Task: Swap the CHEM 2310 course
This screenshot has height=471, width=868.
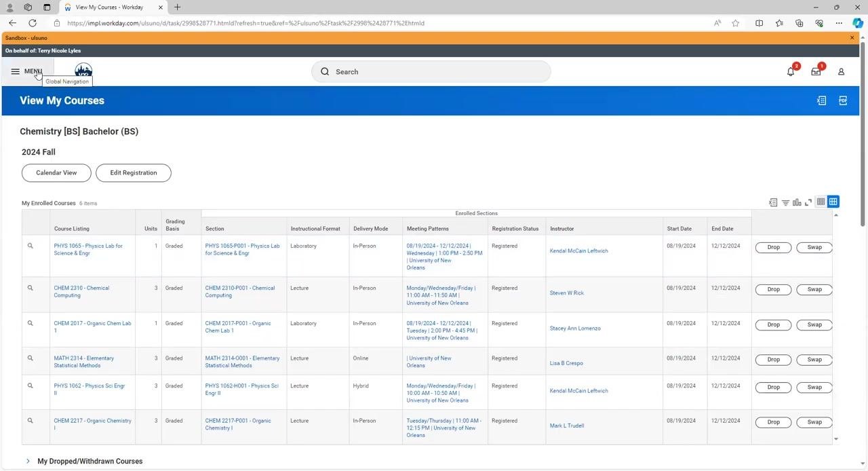Action: [x=814, y=289]
